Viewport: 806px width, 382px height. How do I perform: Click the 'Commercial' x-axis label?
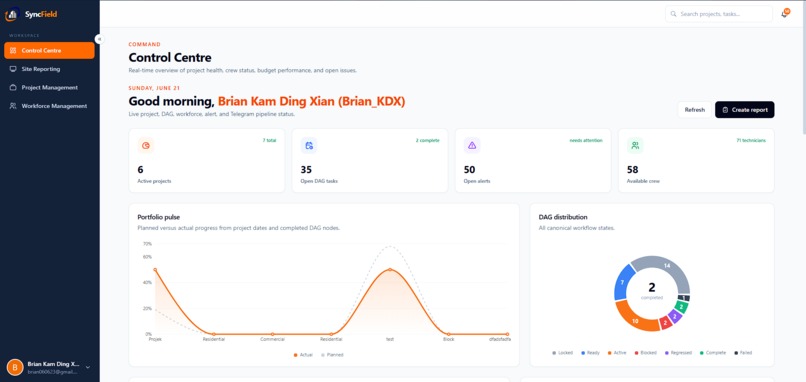pyautogui.click(x=272, y=339)
